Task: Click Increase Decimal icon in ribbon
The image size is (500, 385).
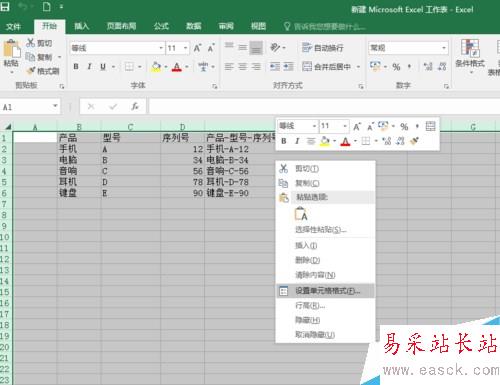Action: click(x=428, y=67)
